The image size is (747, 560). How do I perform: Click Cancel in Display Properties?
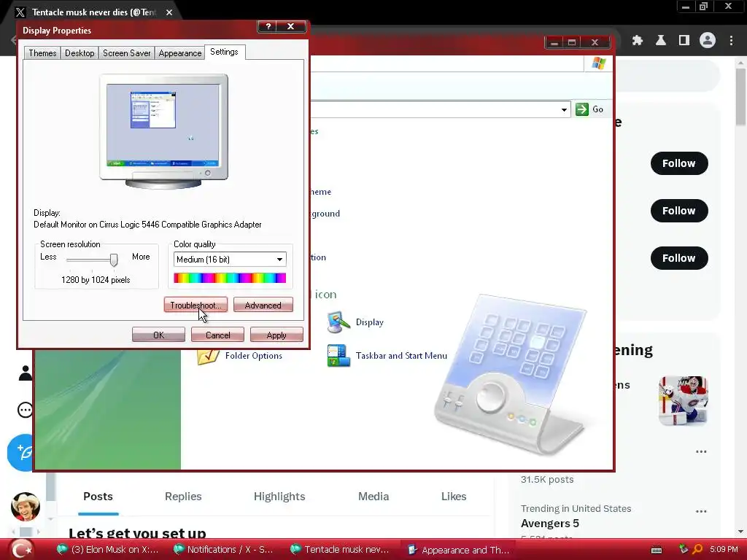tap(217, 335)
